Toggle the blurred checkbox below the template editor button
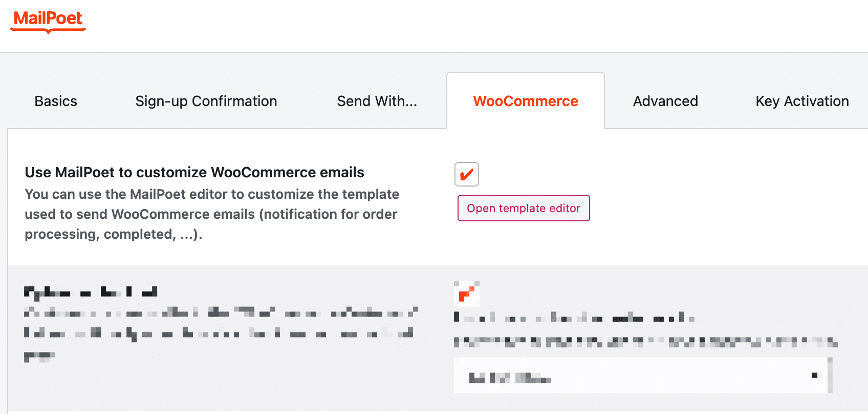 pyautogui.click(x=466, y=294)
